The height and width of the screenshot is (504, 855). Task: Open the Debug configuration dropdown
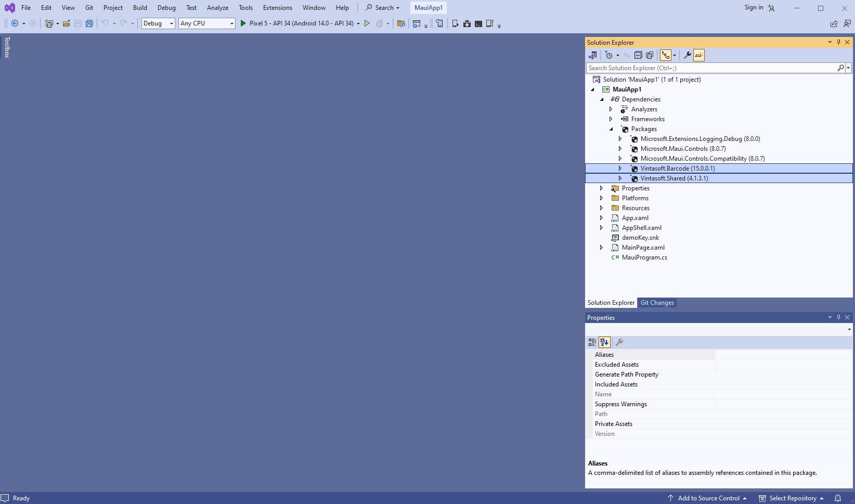[158, 23]
